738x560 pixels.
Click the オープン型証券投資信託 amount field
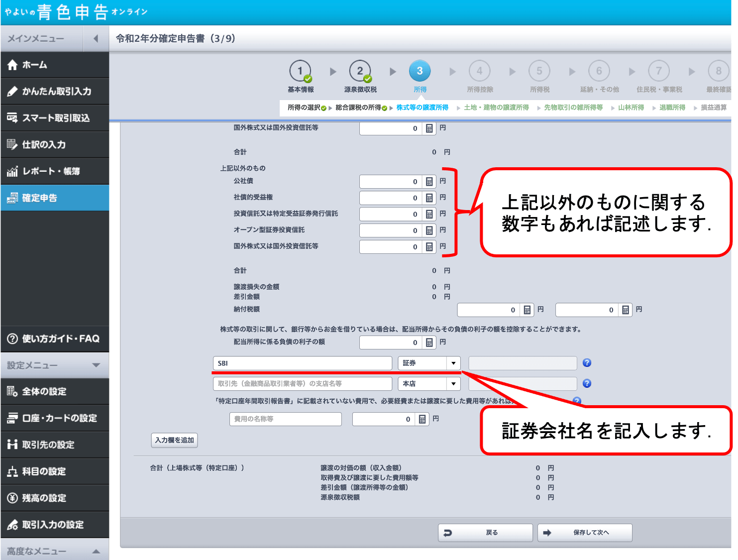(391, 230)
